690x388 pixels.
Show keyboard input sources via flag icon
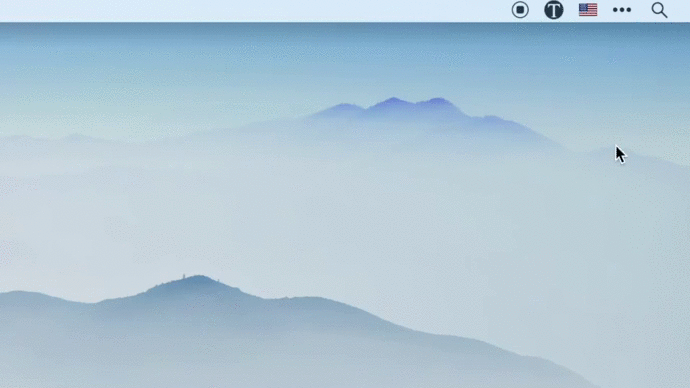coord(588,10)
